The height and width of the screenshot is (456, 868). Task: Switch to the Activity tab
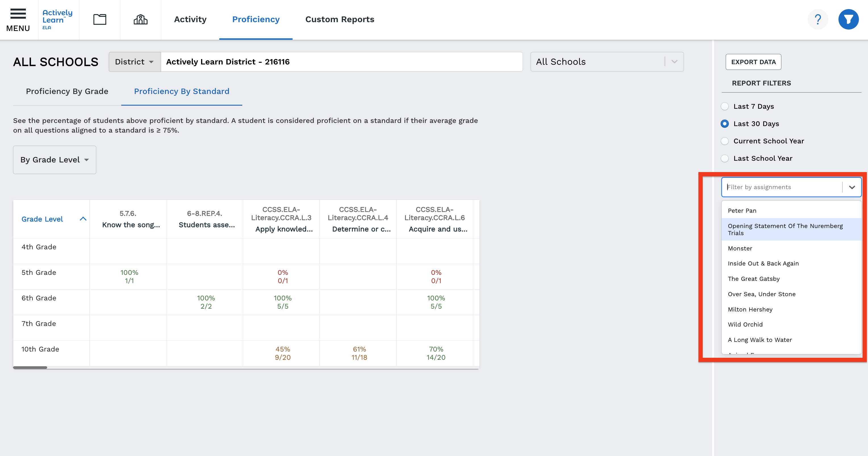pyautogui.click(x=190, y=20)
